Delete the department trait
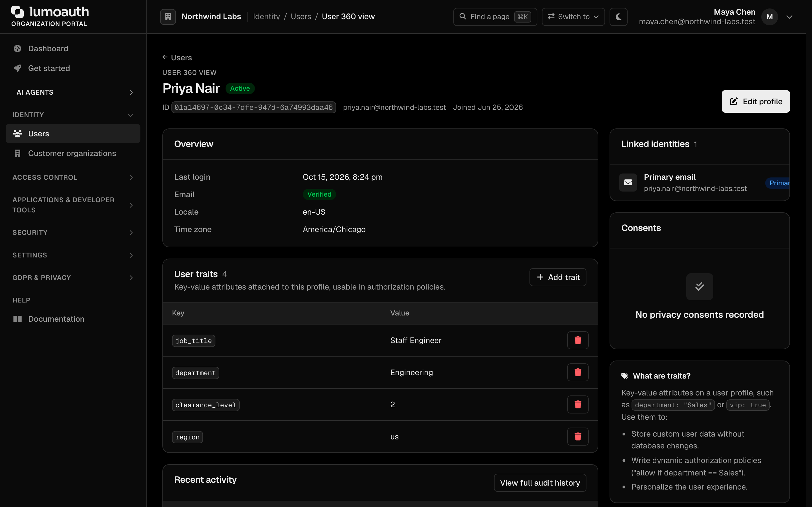 click(577, 373)
